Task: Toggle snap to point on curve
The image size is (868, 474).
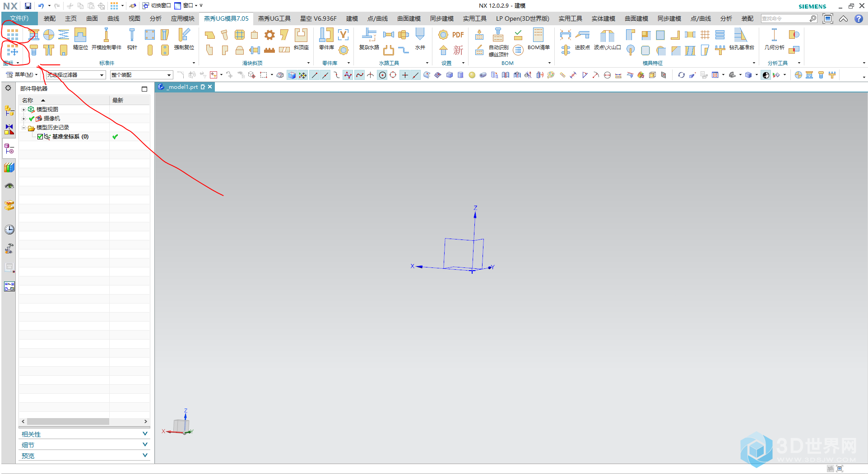Action: (x=416, y=75)
